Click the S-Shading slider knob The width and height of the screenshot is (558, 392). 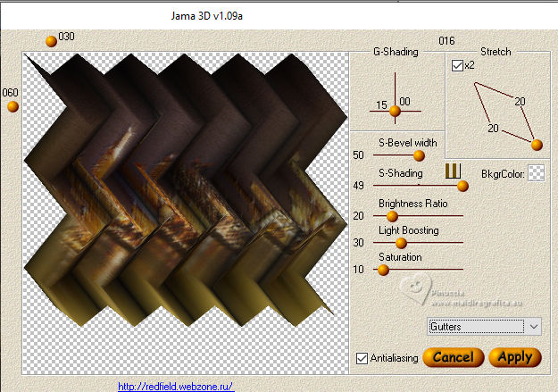click(462, 186)
